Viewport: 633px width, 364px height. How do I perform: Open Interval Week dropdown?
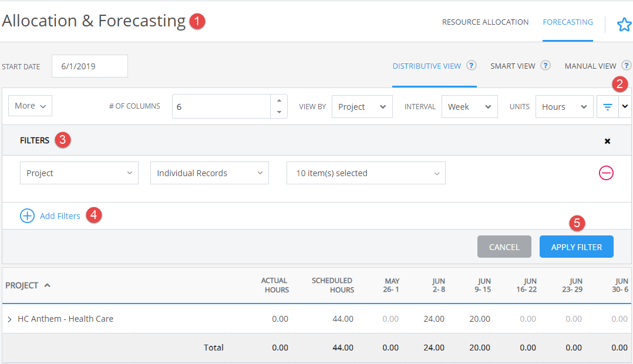click(470, 106)
